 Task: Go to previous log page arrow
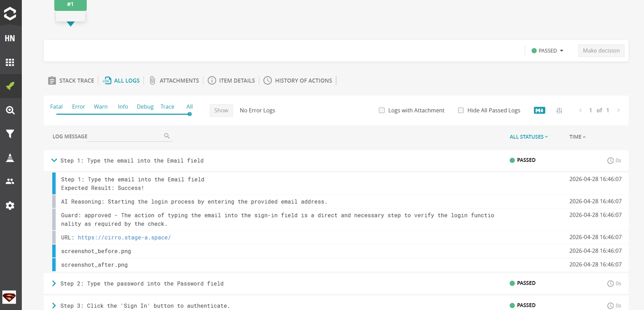pyautogui.click(x=580, y=110)
